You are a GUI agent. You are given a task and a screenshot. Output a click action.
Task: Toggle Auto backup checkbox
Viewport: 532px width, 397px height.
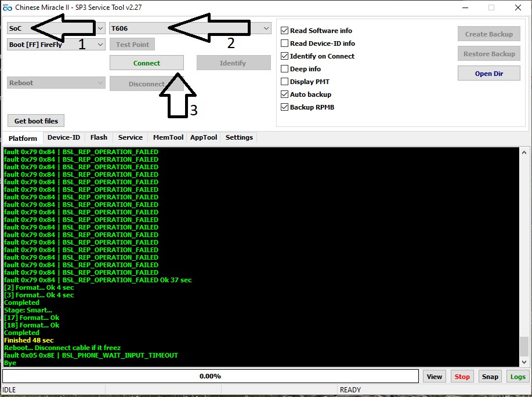pos(285,94)
